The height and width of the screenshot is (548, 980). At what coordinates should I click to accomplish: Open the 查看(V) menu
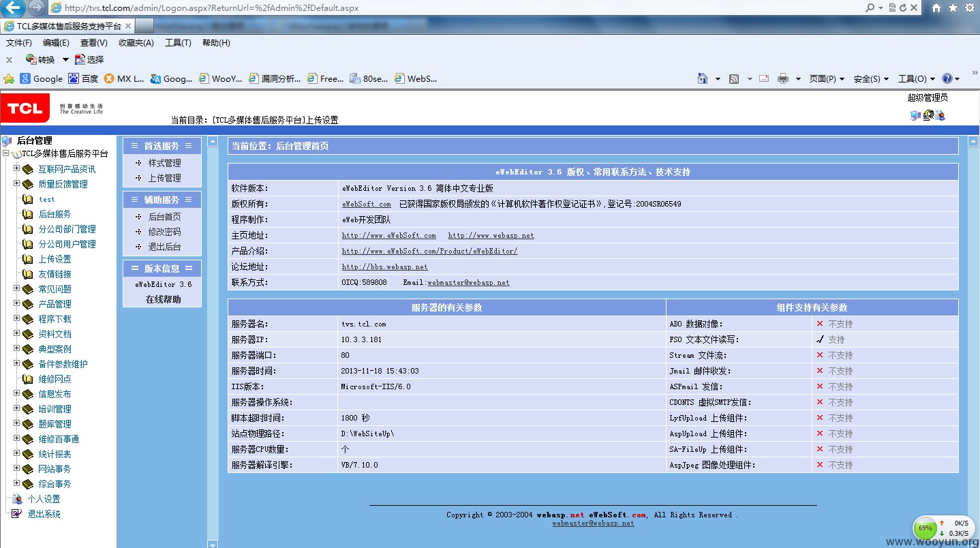pyautogui.click(x=94, y=43)
